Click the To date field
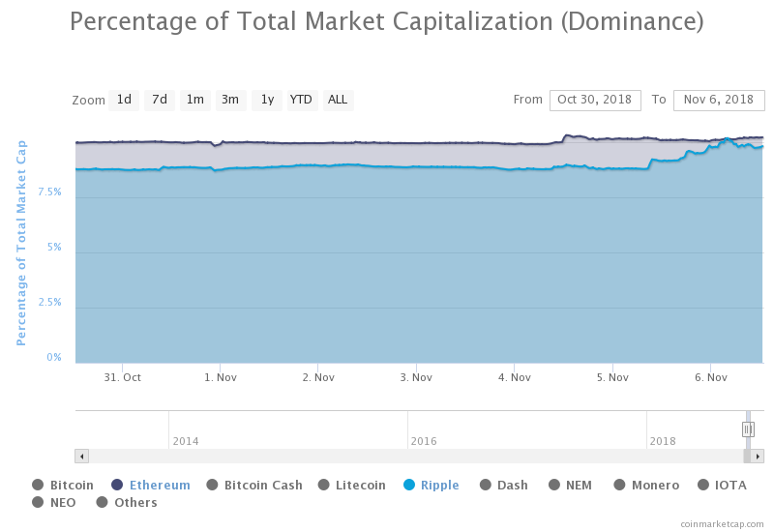This screenshot has width=774, height=532. [719, 100]
